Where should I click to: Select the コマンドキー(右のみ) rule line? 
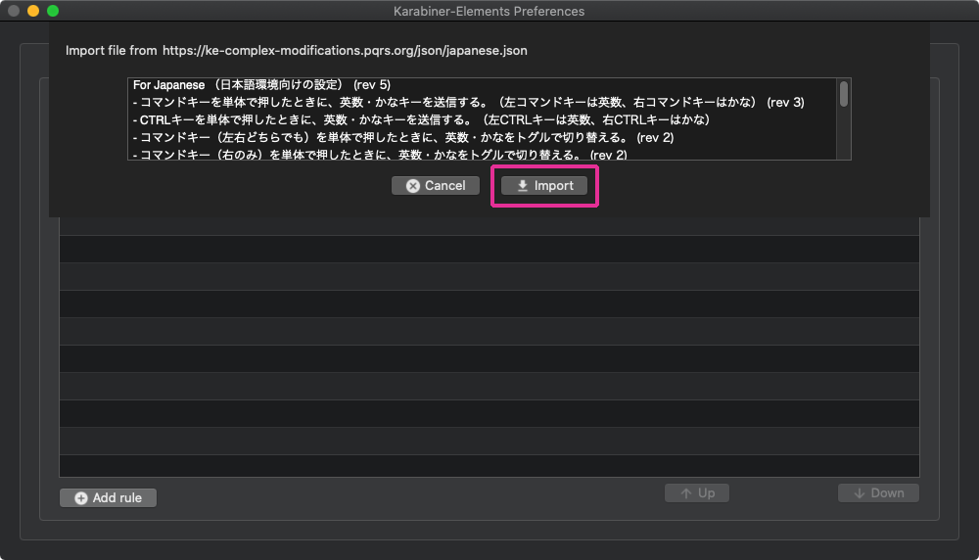pyautogui.click(x=380, y=155)
